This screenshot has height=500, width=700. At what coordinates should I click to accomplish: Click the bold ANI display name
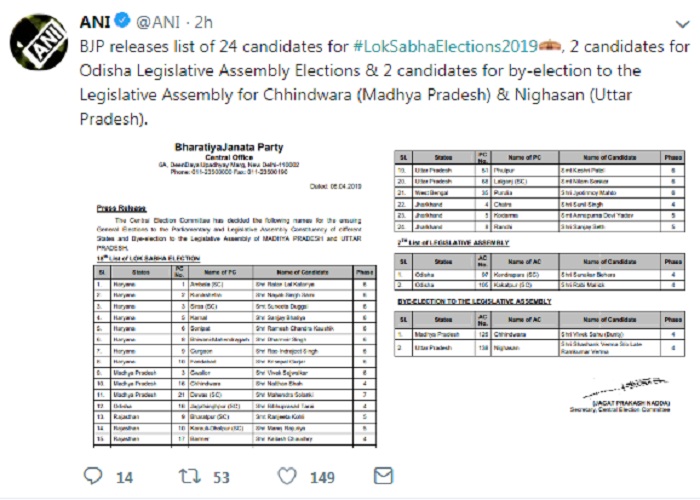[95, 22]
